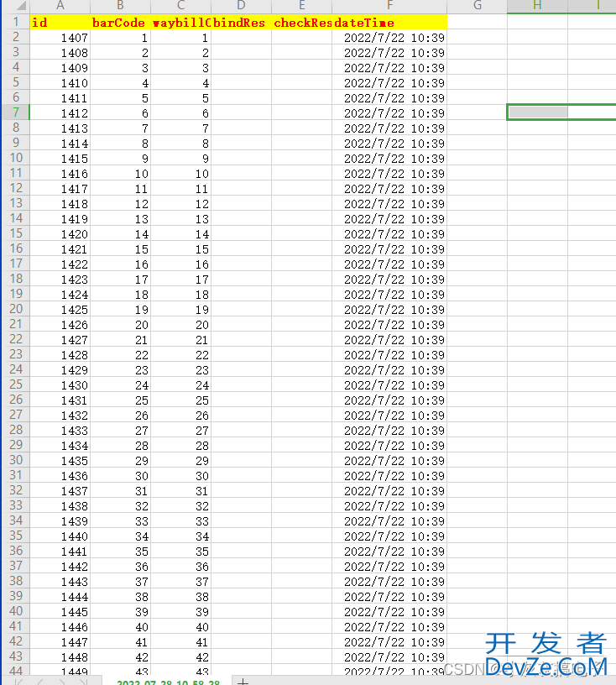616x685 pixels.
Task: Select row 20 header
Action: pyautogui.click(x=16, y=309)
